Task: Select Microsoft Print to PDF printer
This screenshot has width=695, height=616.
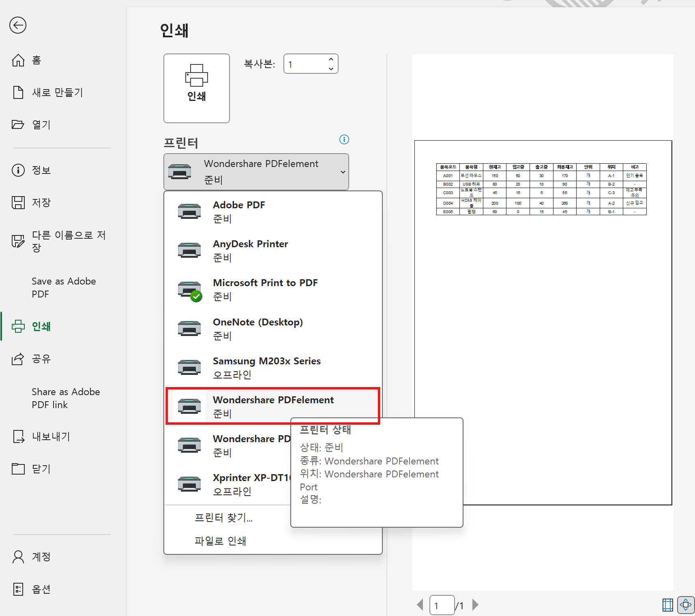Action: pos(273,289)
